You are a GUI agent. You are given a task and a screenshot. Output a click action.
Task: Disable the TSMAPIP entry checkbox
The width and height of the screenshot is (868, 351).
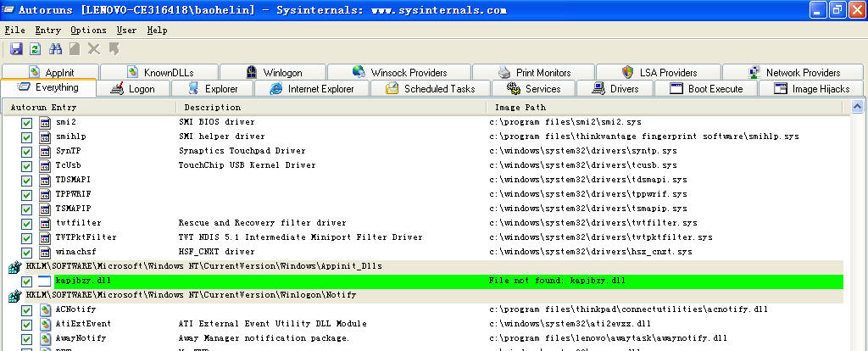(x=26, y=209)
